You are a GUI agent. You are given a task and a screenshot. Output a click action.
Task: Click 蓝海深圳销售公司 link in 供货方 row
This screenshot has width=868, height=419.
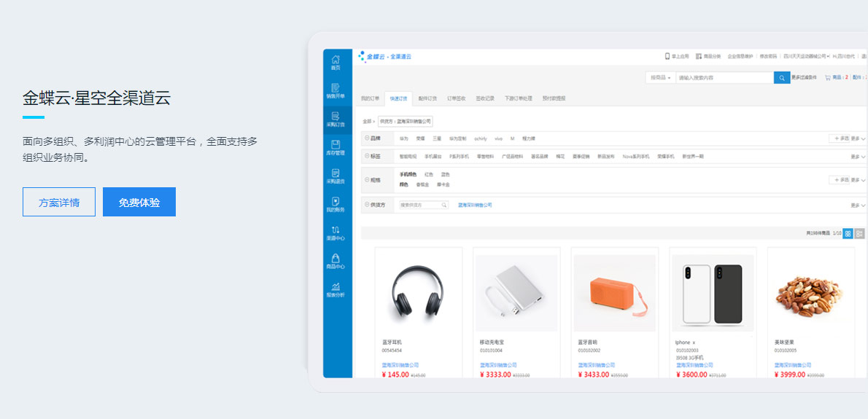point(475,205)
